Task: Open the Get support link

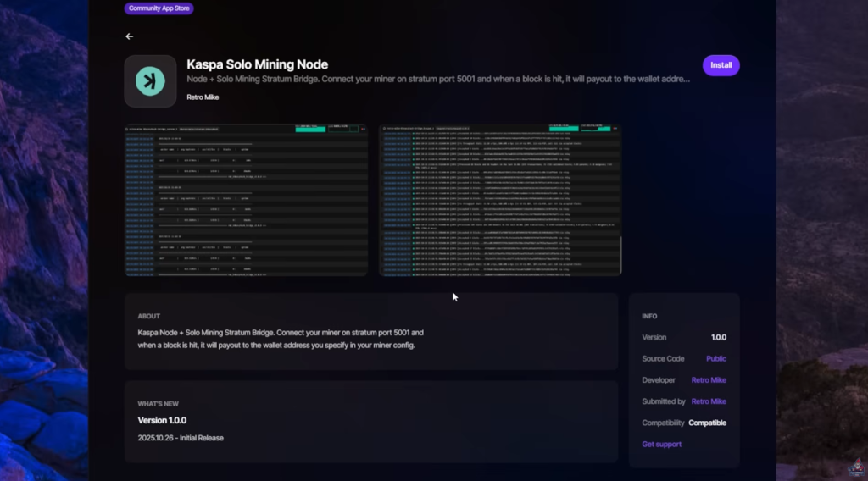Action: [x=661, y=445]
